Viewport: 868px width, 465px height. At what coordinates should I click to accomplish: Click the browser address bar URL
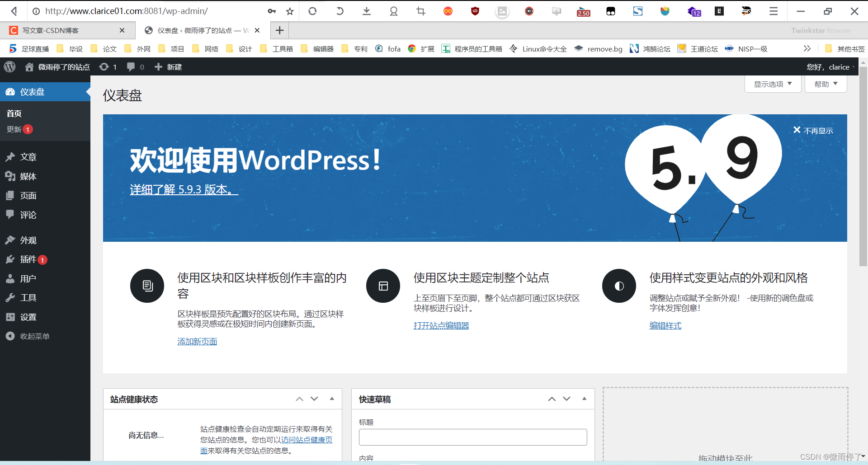pyautogui.click(x=127, y=11)
